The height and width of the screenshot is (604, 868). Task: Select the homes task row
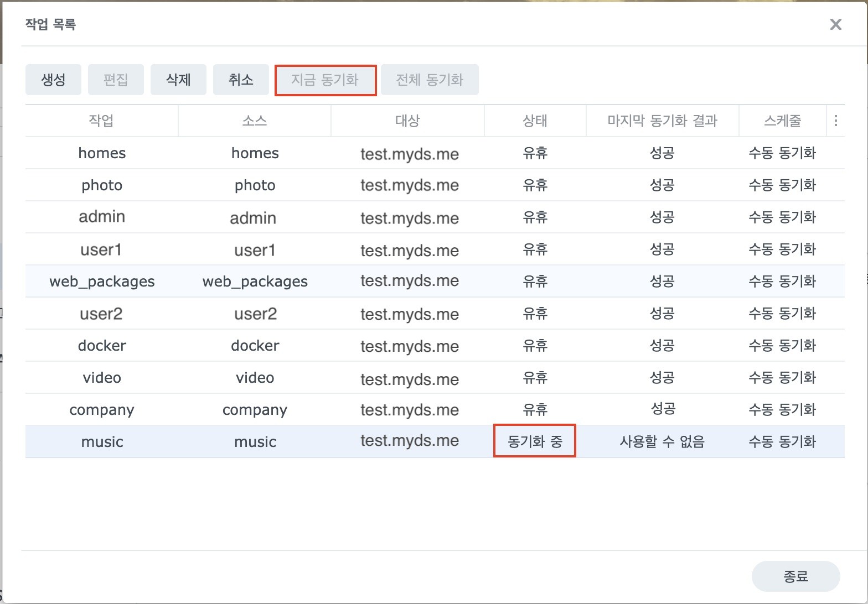point(102,153)
